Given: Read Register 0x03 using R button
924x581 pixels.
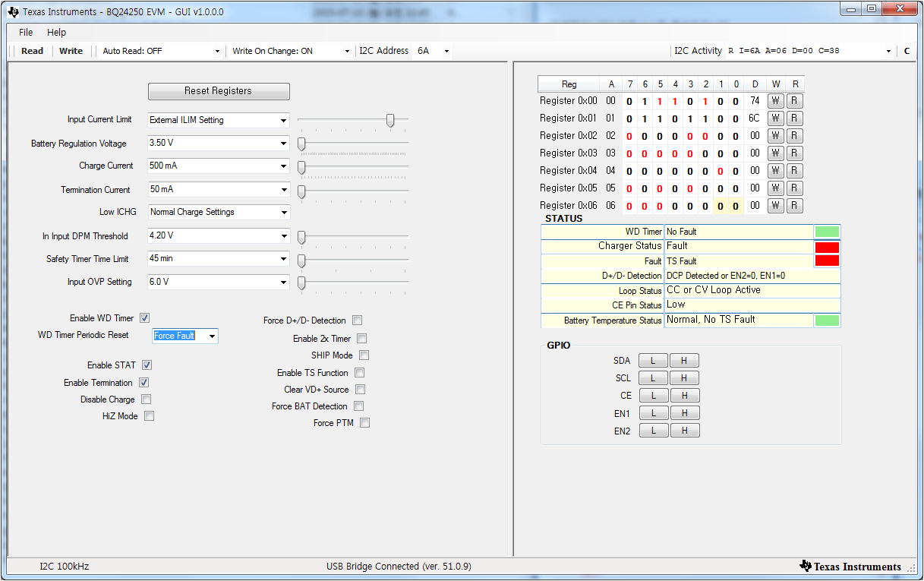Looking at the screenshot, I should tap(794, 153).
